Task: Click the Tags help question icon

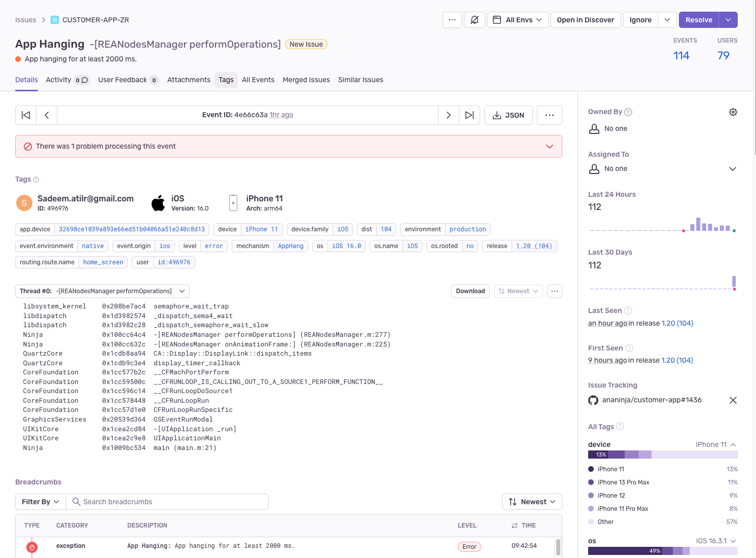Action: pos(36,180)
